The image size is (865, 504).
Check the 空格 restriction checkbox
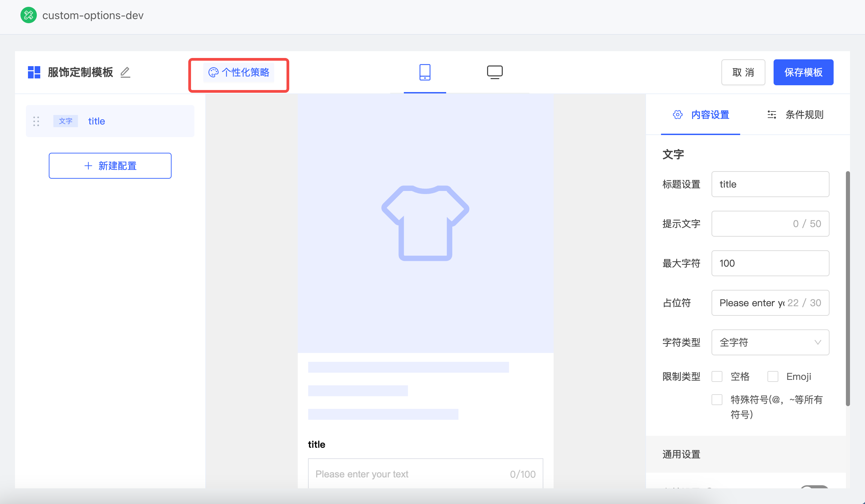717,376
